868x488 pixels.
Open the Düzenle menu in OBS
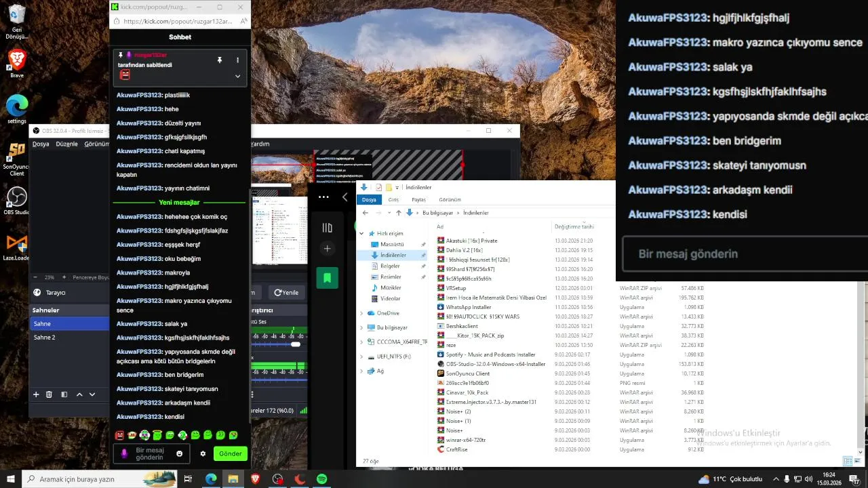[x=66, y=144]
